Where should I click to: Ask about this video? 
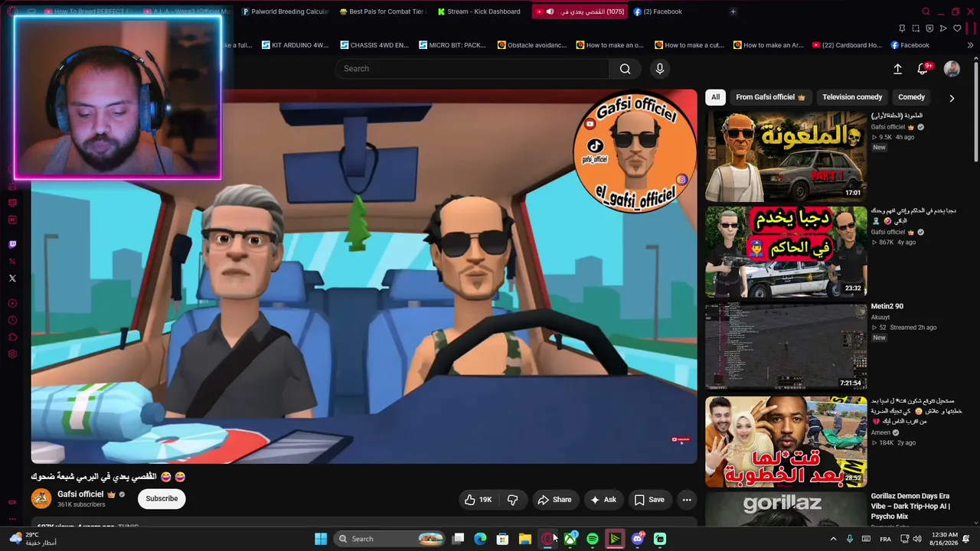(x=603, y=500)
